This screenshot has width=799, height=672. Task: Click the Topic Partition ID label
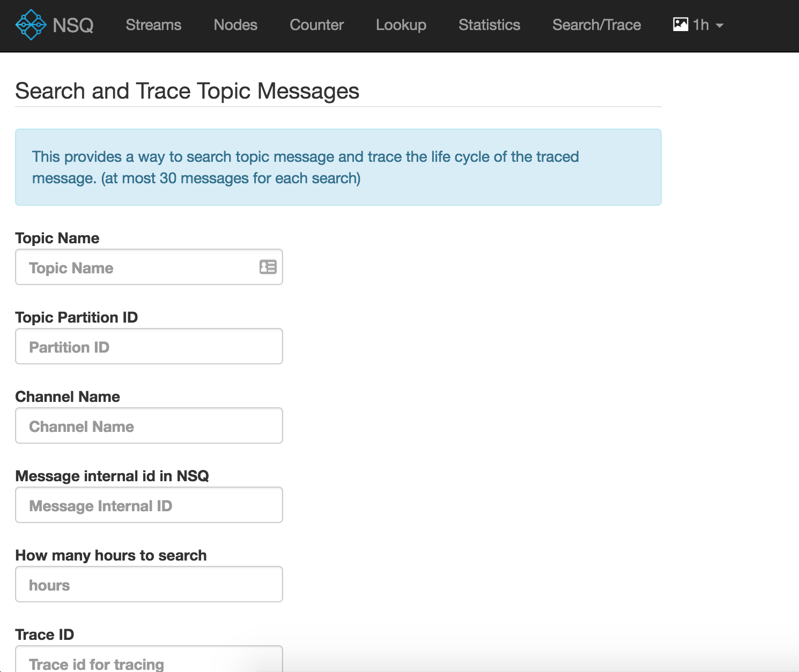tap(77, 317)
